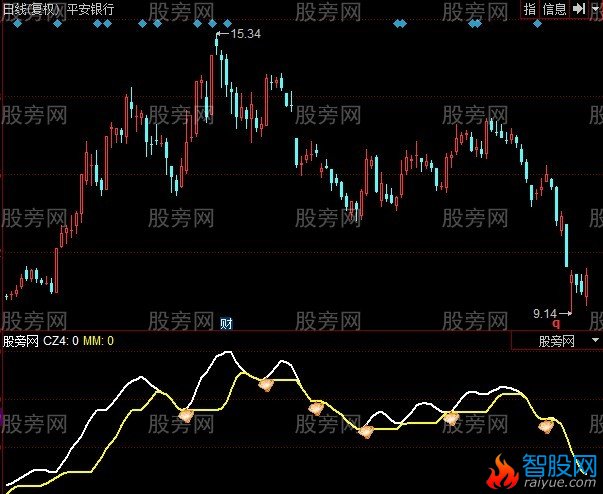The height and width of the screenshot is (494, 603).
Task: Click the 15.34 high price label
Action: [246, 34]
